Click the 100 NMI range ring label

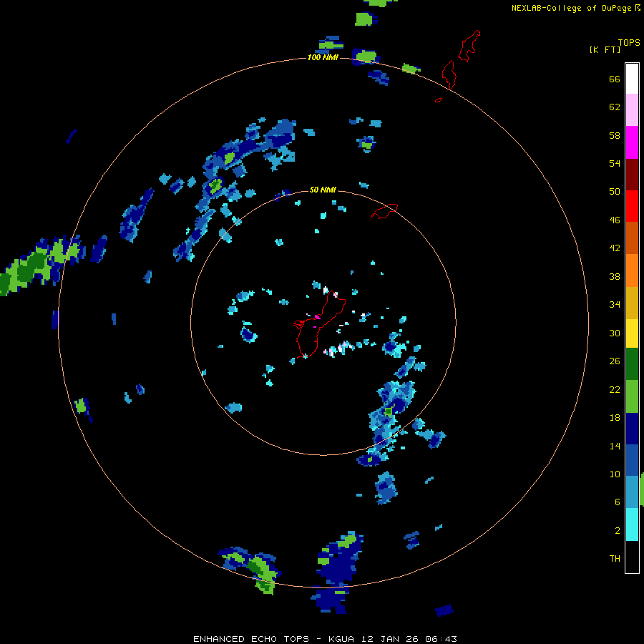[x=323, y=57]
